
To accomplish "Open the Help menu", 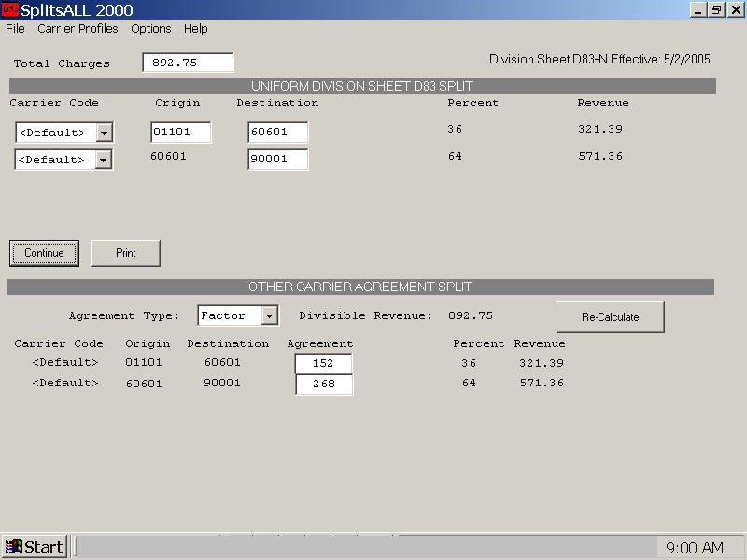I will 195,29.
